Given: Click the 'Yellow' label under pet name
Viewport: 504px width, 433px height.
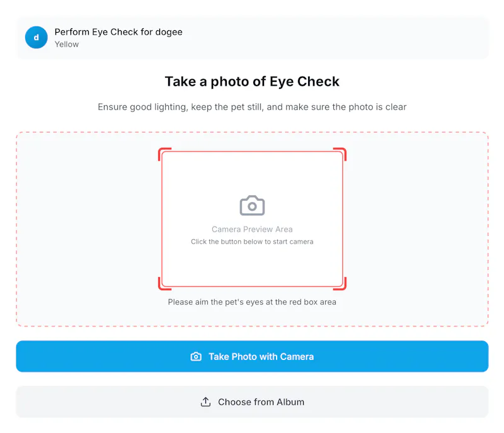Looking at the screenshot, I should pyautogui.click(x=67, y=44).
